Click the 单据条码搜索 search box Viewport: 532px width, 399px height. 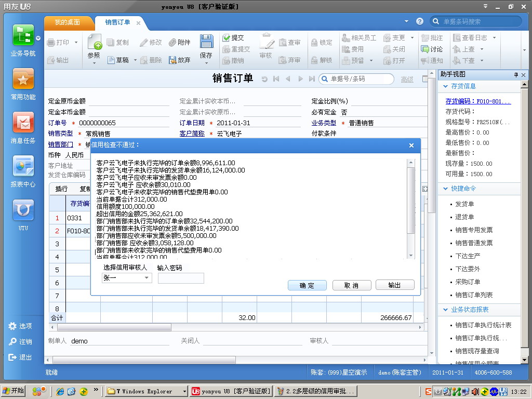point(476,21)
